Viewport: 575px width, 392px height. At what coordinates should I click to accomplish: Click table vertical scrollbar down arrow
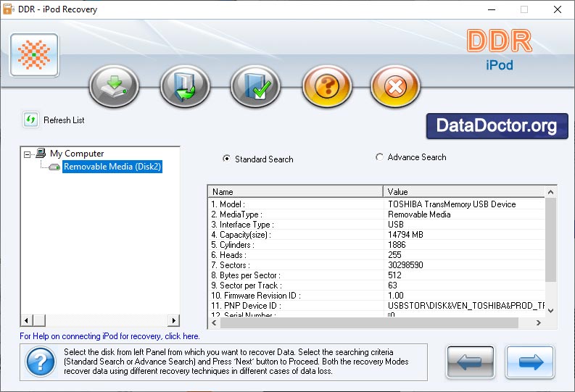(550, 311)
